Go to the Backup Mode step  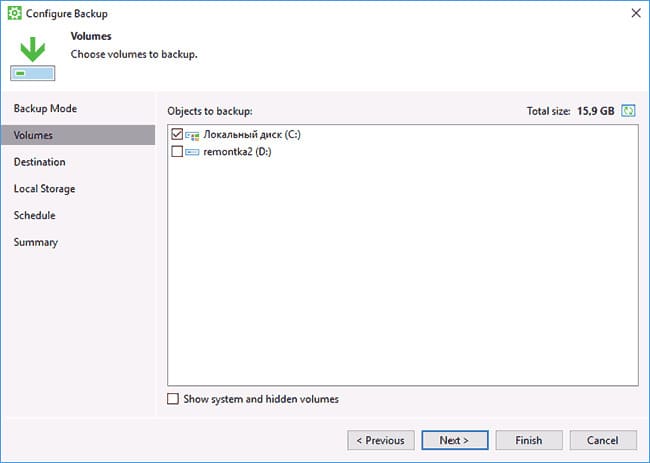click(45, 109)
